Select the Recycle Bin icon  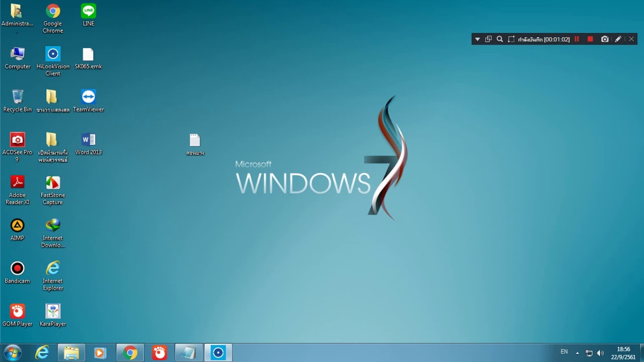[18, 101]
